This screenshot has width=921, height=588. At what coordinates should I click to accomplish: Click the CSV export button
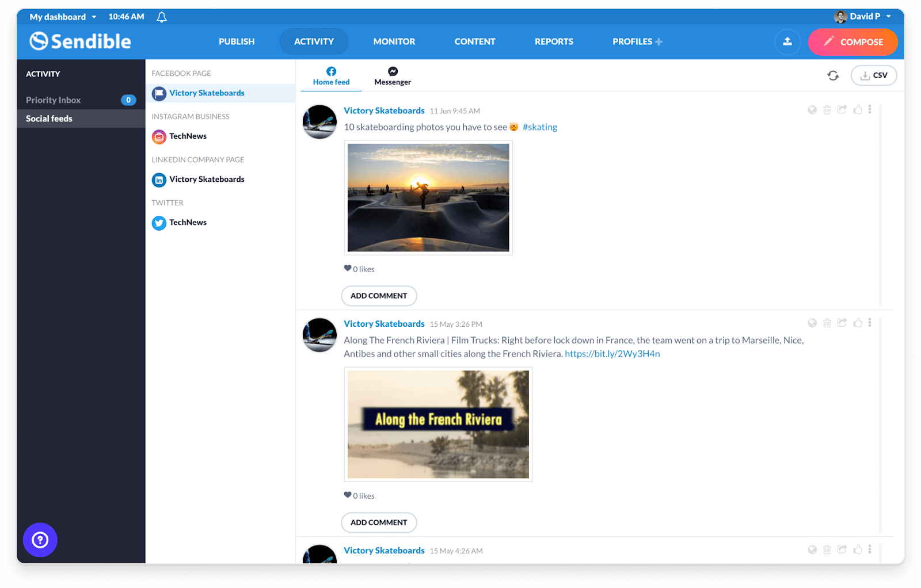pos(873,75)
